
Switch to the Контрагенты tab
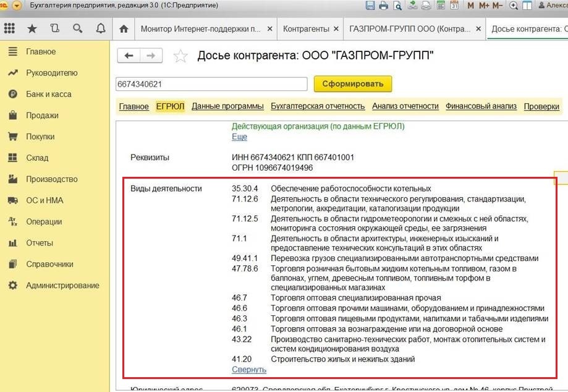click(x=305, y=29)
